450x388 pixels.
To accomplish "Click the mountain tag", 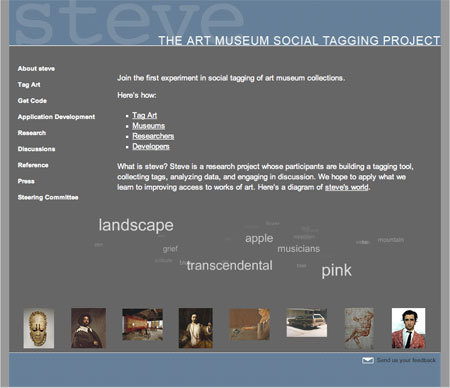I will coord(391,240).
